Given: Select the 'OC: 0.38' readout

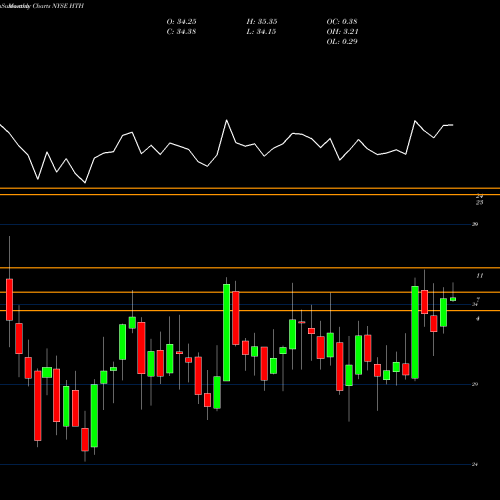Looking at the screenshot, I should (342, 22).
